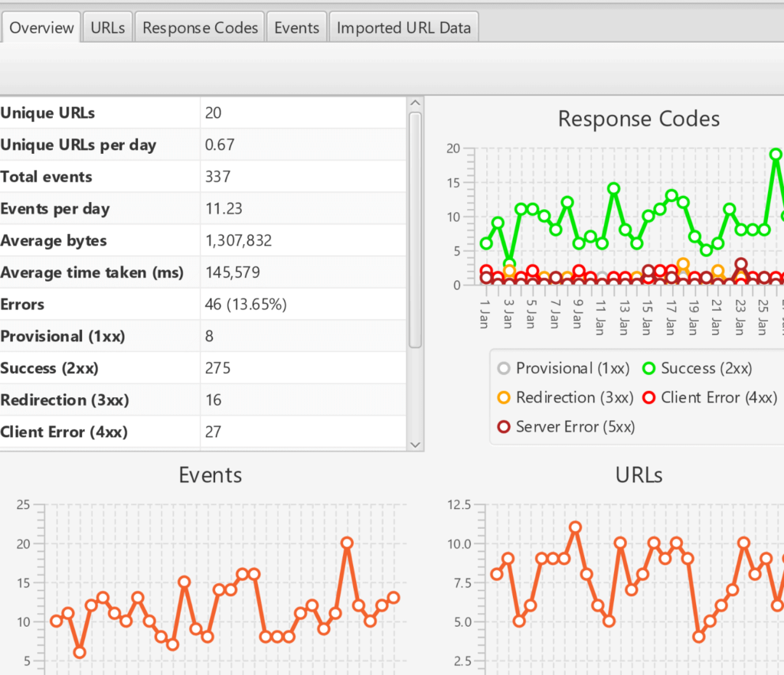
Task: Select the Average time taken (ms) label
Action: 92,272
